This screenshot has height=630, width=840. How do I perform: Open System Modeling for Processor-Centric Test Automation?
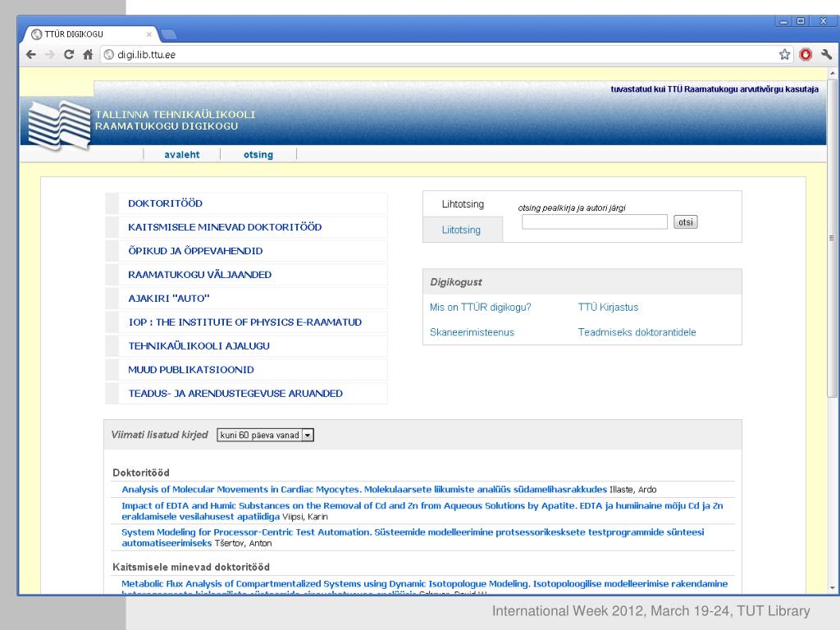pyautogui.click(x=413, y=537)
